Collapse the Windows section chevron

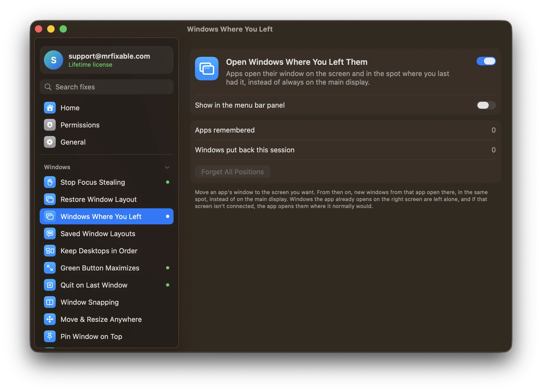tap(167, 167)
